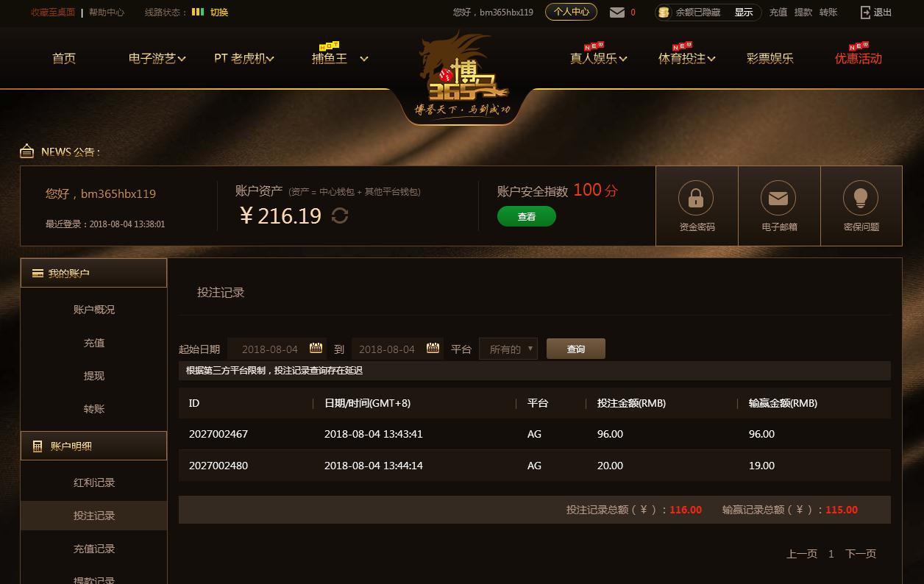Open the 密保问题 lightbulb icon
Viewport: 924px width, 584px height.
pyautogui.click(x=861, y=198)
